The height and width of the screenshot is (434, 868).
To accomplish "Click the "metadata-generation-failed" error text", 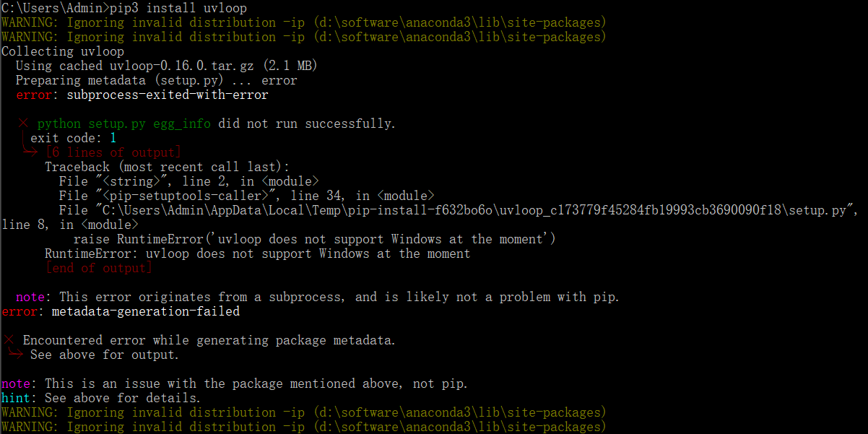I will click(x=145, y=311).
